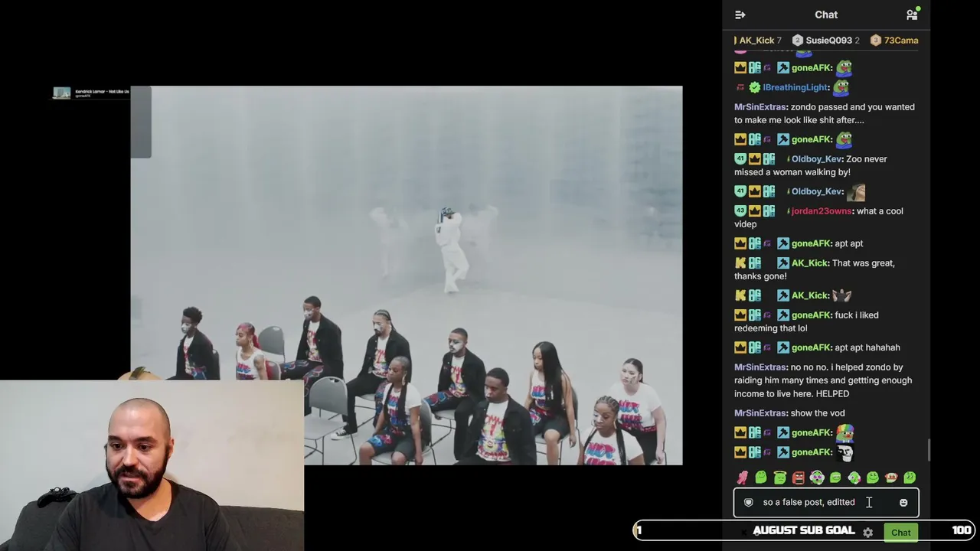Open chat settings gear icon
This screenshot has width=980, height=551.
[x=867, y=533]
